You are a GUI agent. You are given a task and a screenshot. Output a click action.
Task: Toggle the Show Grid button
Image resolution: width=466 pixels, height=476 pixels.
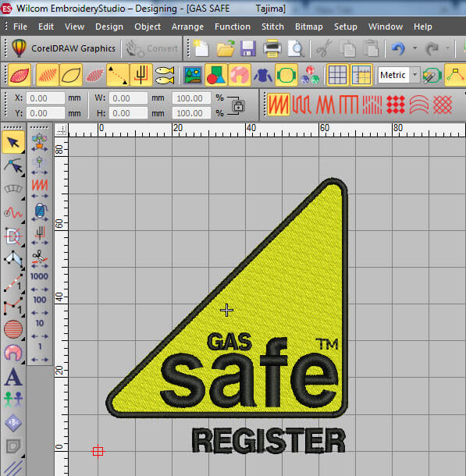click(x=337, y=75)
